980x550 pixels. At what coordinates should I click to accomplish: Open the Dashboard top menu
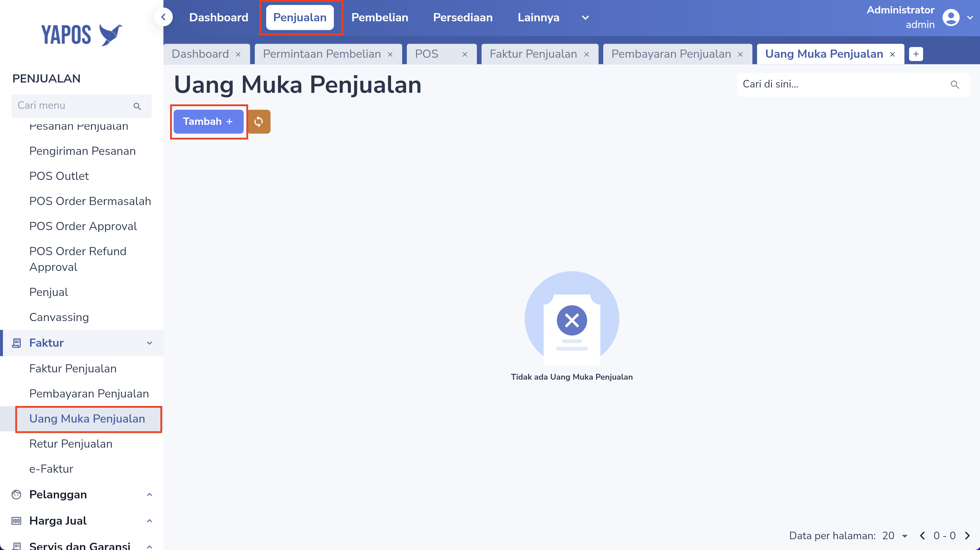(x=218, y=17)
